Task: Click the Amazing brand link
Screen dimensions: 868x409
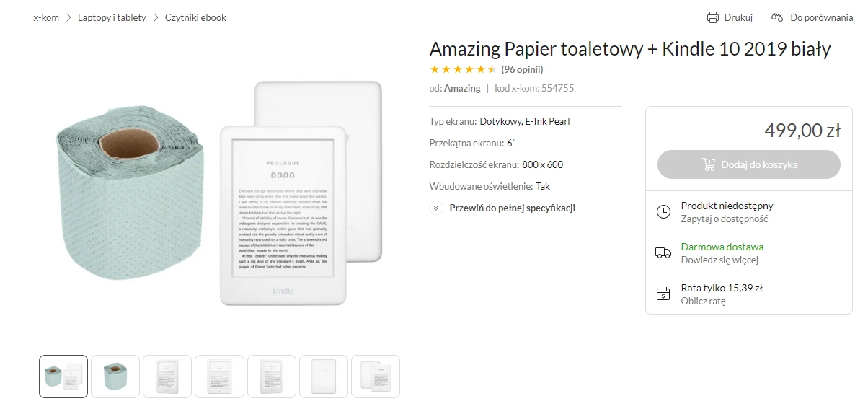Action: [462, 88]
